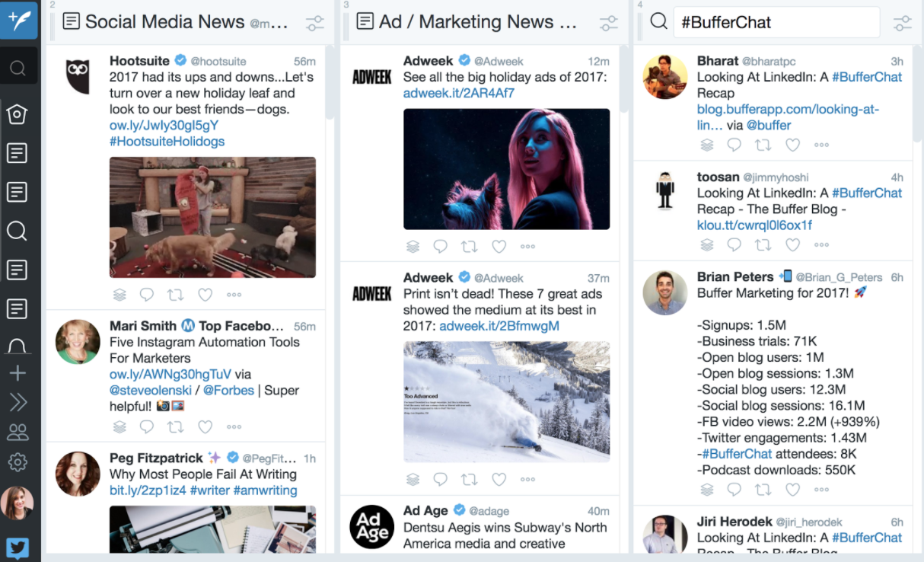
Task: Click @buffer mention in Bharat's tweet
Action: pos(769,125)
